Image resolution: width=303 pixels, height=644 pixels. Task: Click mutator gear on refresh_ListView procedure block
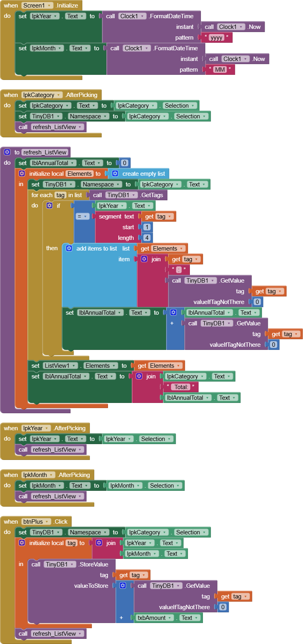coord(7,152)
